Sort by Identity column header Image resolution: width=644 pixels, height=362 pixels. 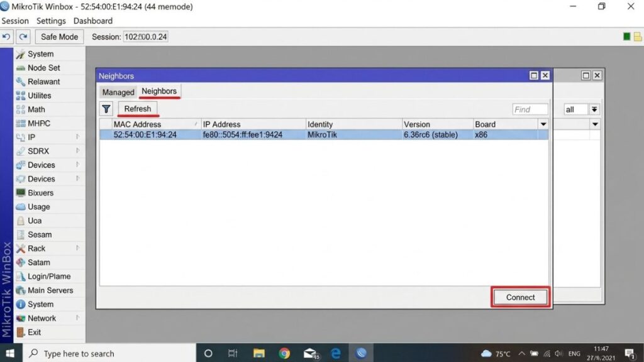tap(353, 124)
